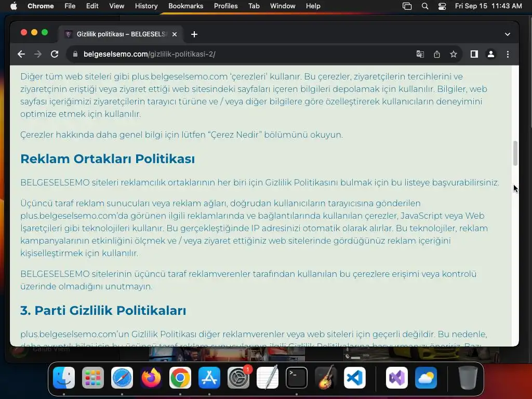Bookmark this page with the star
Viewport: 532px width, 399px height.
453,54
